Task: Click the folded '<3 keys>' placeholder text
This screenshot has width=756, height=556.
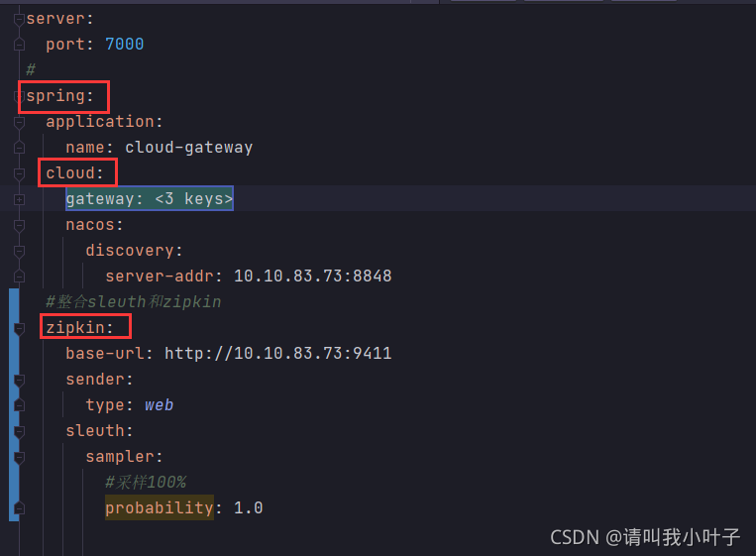Action: [x=194, y=198]
